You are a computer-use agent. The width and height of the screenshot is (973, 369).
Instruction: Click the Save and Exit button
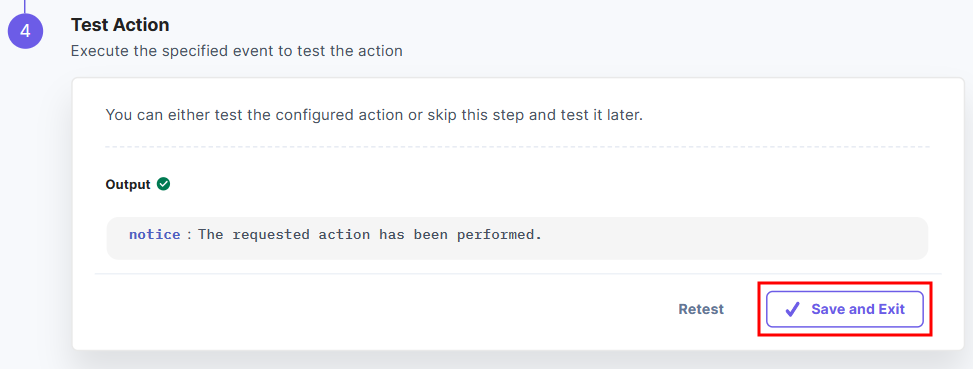[x=845, y=309]
